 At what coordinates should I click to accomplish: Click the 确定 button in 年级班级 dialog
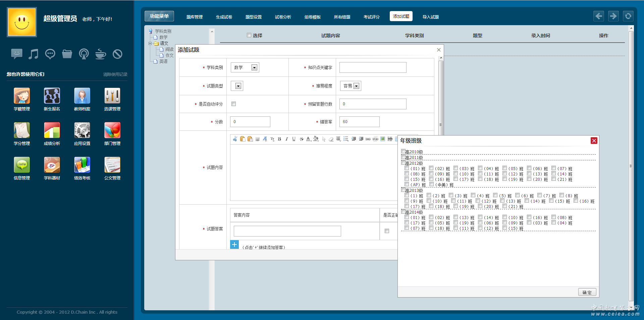[x=587, y=292]
